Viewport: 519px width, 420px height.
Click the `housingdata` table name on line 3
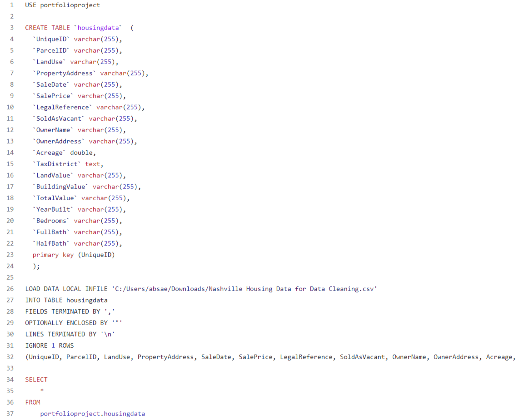pyautogui.click(x=98, y=28)
